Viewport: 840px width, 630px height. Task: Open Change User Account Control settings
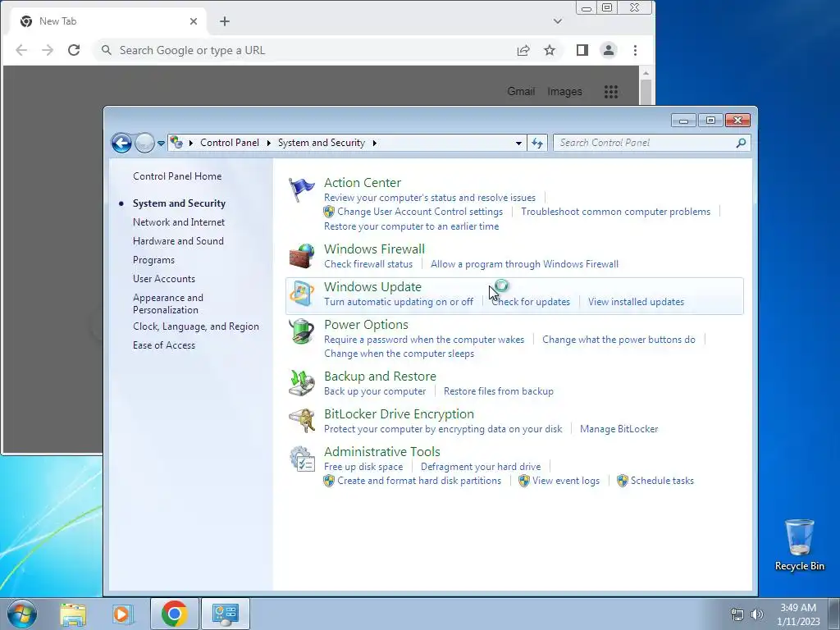click(420, 212)
